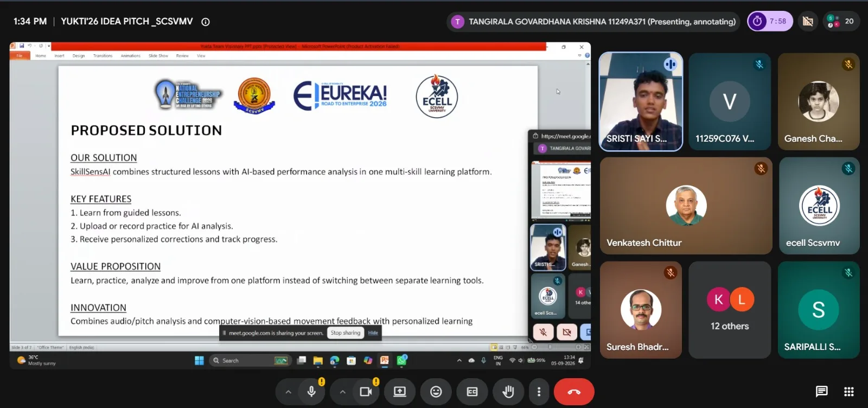Switch to PowerPoint Home tab
868x408 pixels.
pos(41,55)
